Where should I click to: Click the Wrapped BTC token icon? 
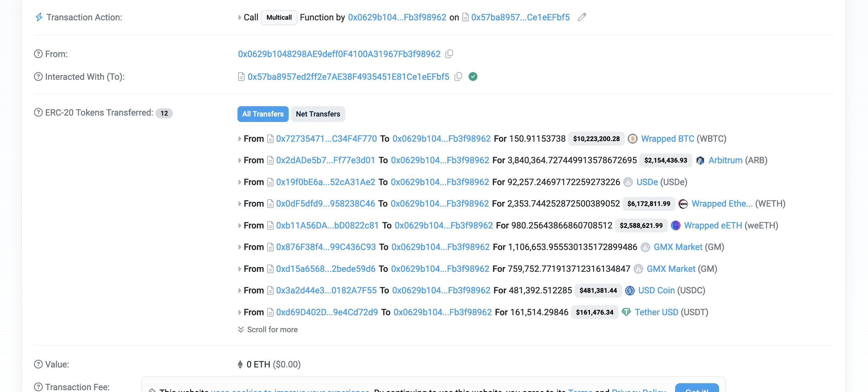pyautogui.click(x=632, y=139)
